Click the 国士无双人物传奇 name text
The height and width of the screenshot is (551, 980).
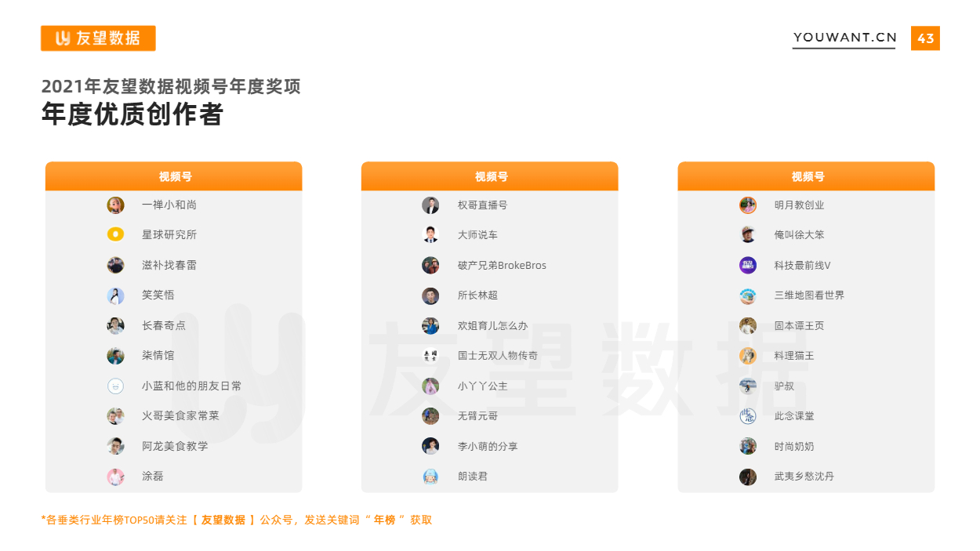498,356
